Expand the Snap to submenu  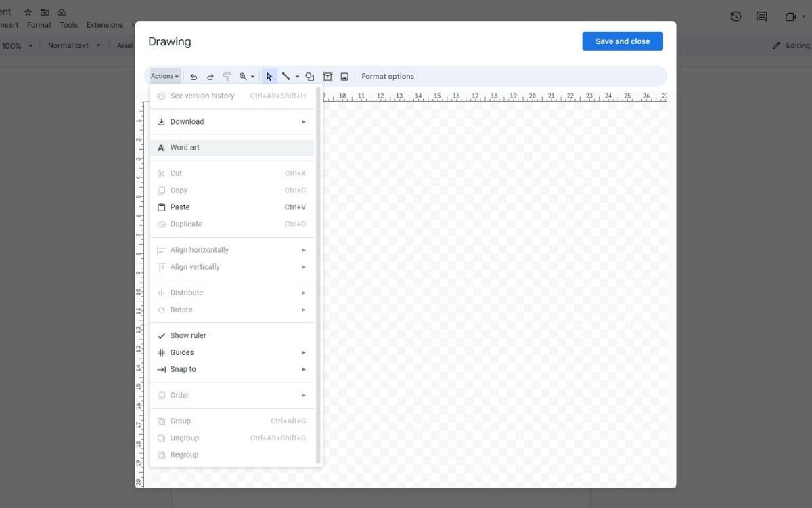tap(232, 369)
